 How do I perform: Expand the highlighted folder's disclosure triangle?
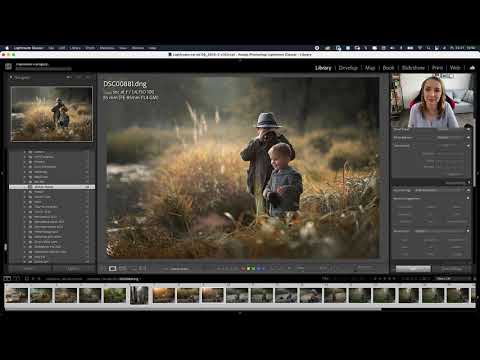point(25,187)
